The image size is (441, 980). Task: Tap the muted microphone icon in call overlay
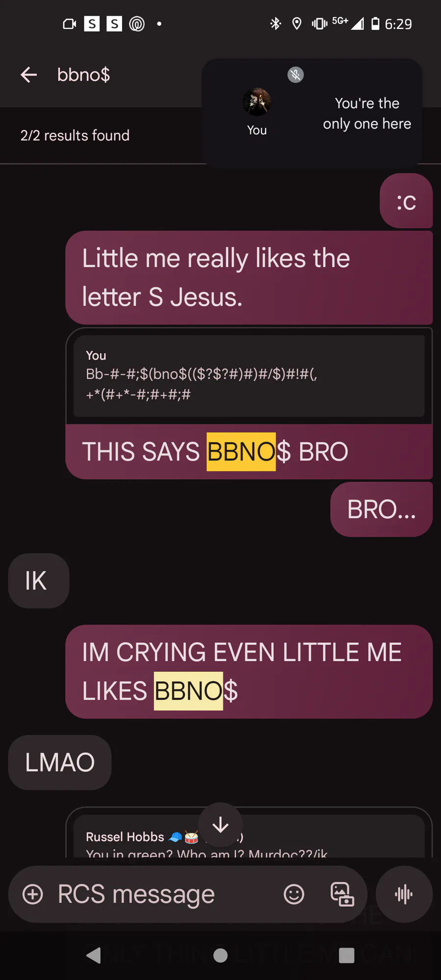pos(295,74)
